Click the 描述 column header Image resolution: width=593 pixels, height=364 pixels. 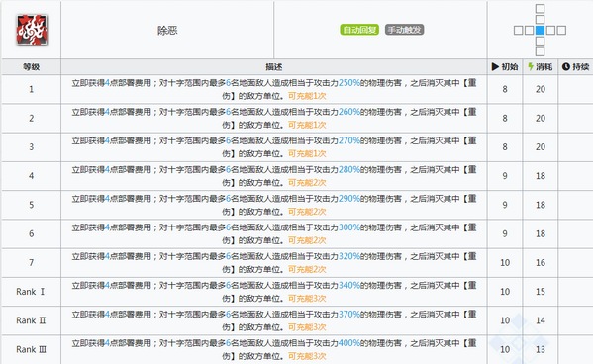[x=274, y=67]
